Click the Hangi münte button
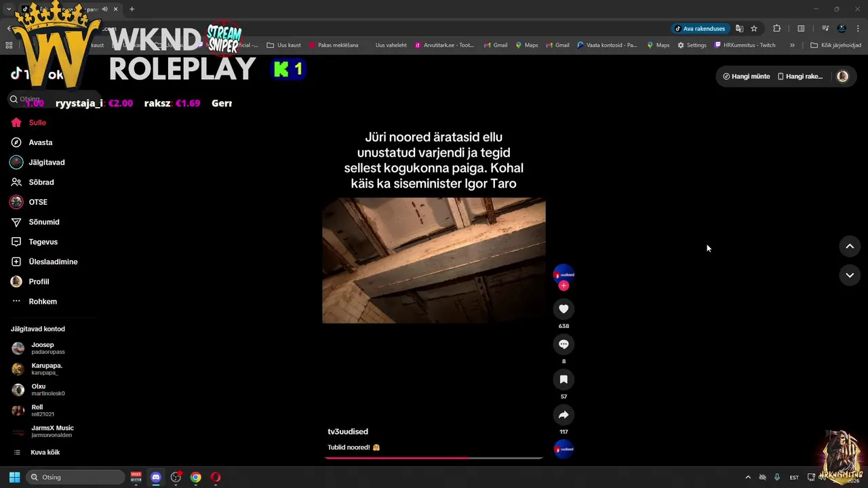868x488 pixels. click(x=746, y=77)
